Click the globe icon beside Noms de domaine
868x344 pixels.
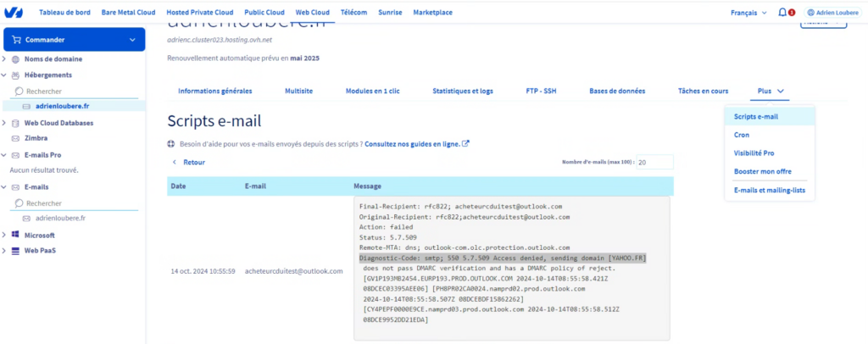pos(15,59)
